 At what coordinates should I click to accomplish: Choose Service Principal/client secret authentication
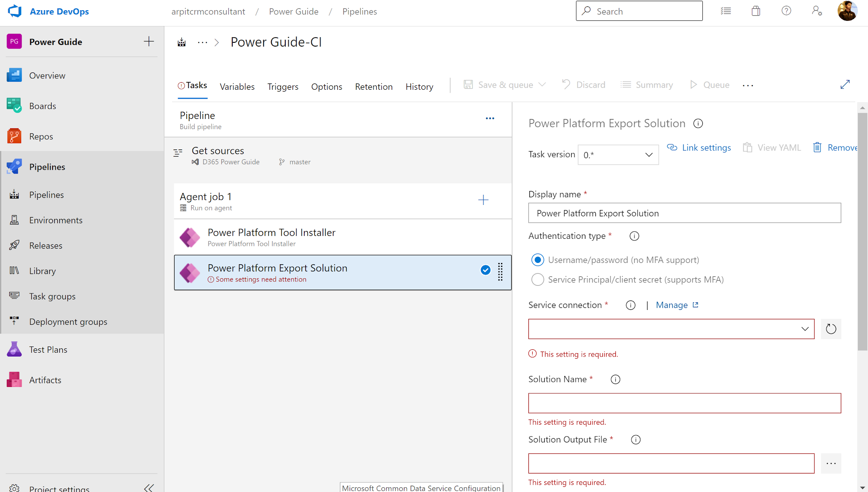click(x=537, y=279)
